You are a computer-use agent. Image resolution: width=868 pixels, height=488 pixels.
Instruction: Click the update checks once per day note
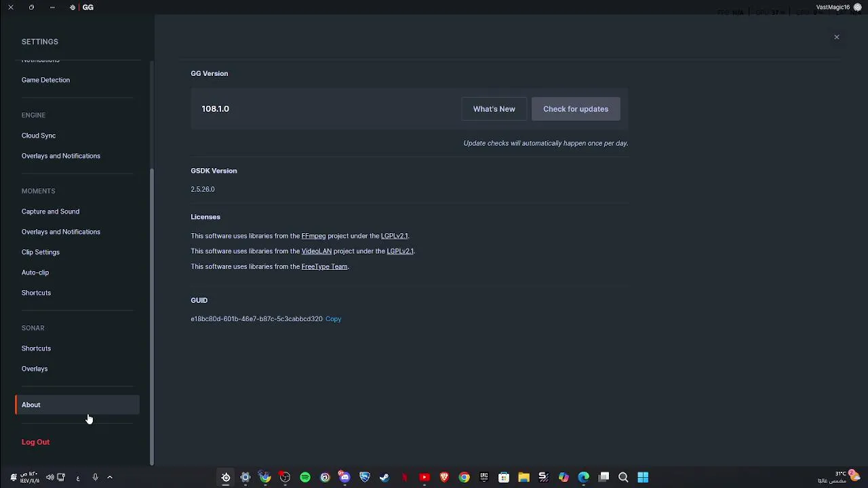[x=546, y=143]
